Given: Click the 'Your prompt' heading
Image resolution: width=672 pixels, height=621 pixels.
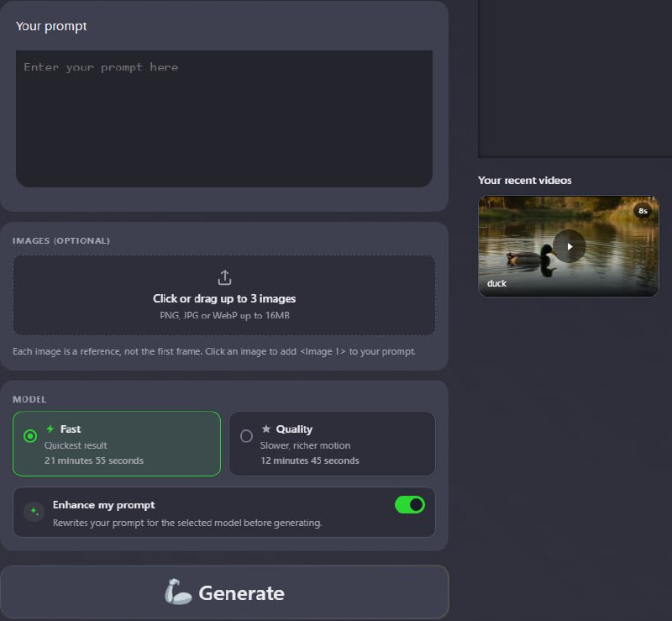Looking at the screenshot, I should (x=51, y=27).
